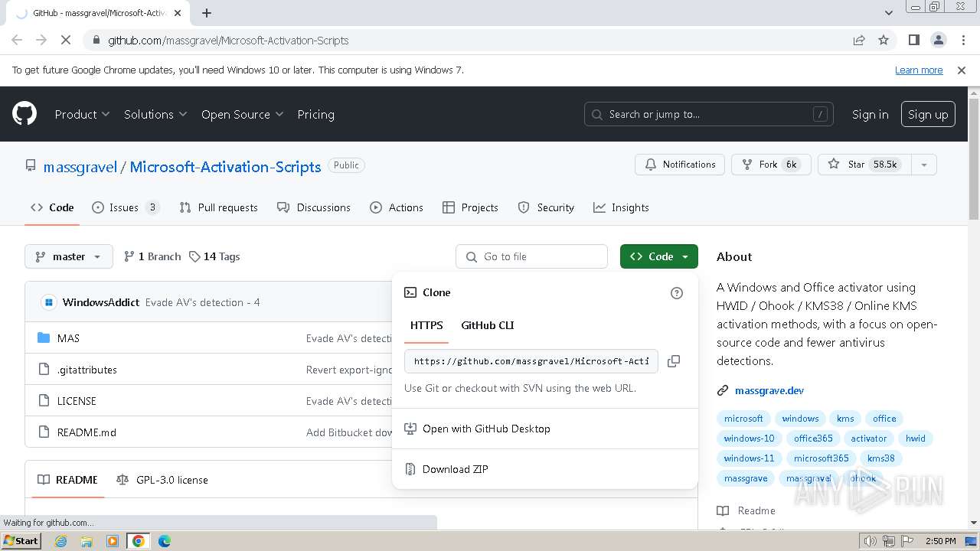980x551 pixels.
Task: Click the Sign up button
Action: click(928, 114)
